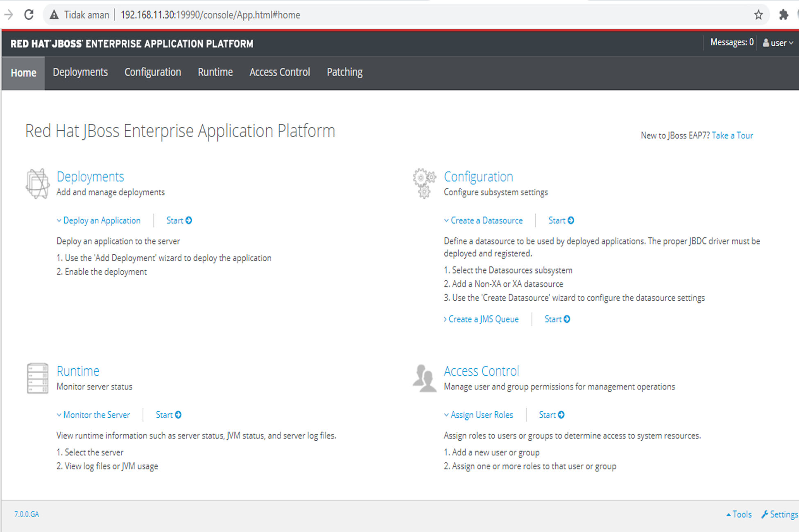This screenshot has height=532, width=799.
Task: Click the Deployments section stacked-cube icon
Action: [38, 184]
